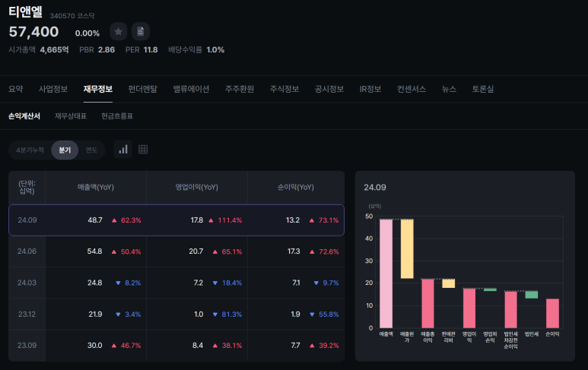Open the 뉴스 tab
The width and height of the screenshot is (588, 370).
click(x=449, y=89)
